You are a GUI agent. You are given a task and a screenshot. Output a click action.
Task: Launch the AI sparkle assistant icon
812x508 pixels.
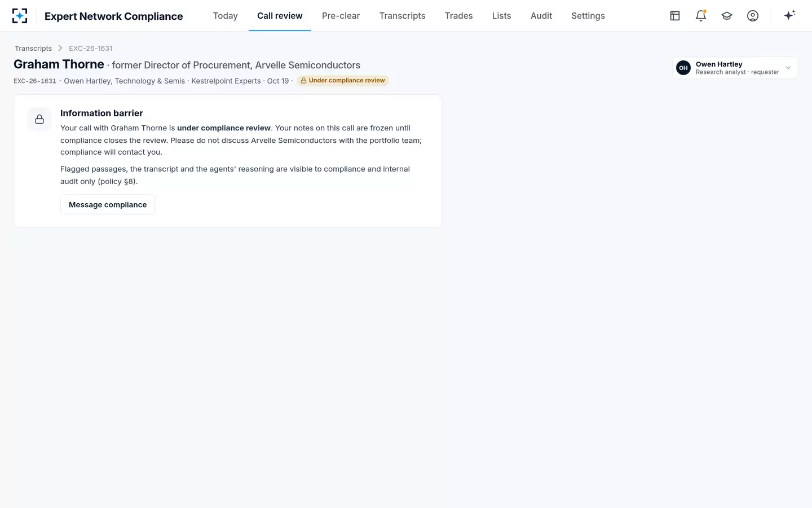[x=789, y=15]
